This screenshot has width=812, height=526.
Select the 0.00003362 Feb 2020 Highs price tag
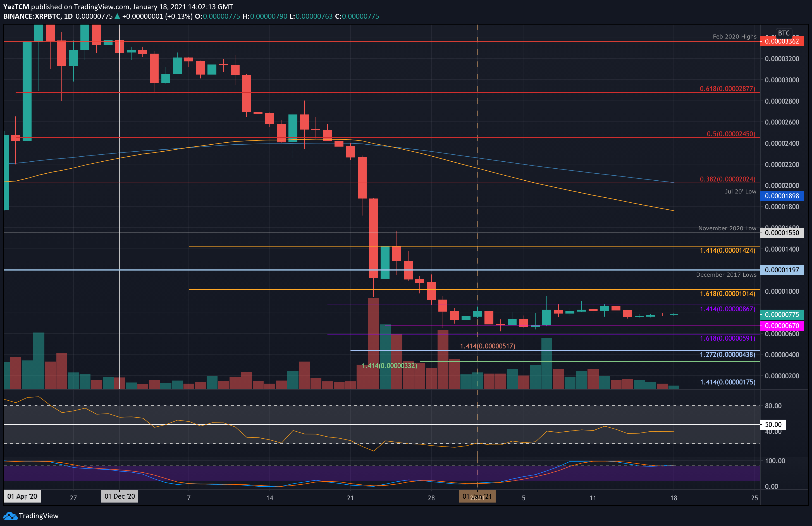coord(782,41)
